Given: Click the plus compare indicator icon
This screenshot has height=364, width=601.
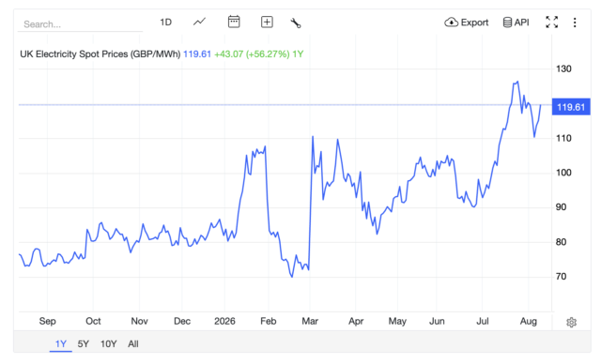Looking at the screenshot, I should 267,22.
